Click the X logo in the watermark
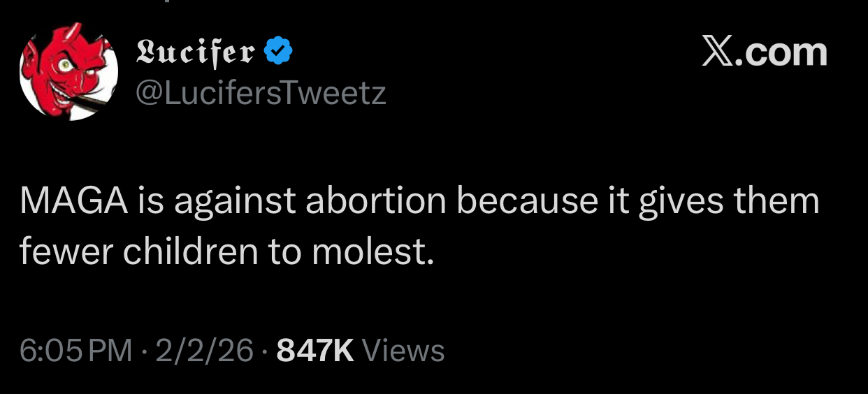 click(x=717, y=53)
